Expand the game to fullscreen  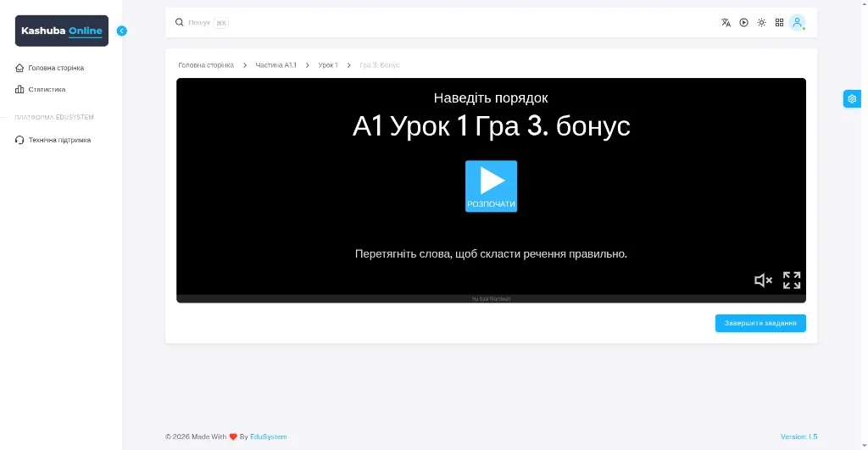pos(792,280)
